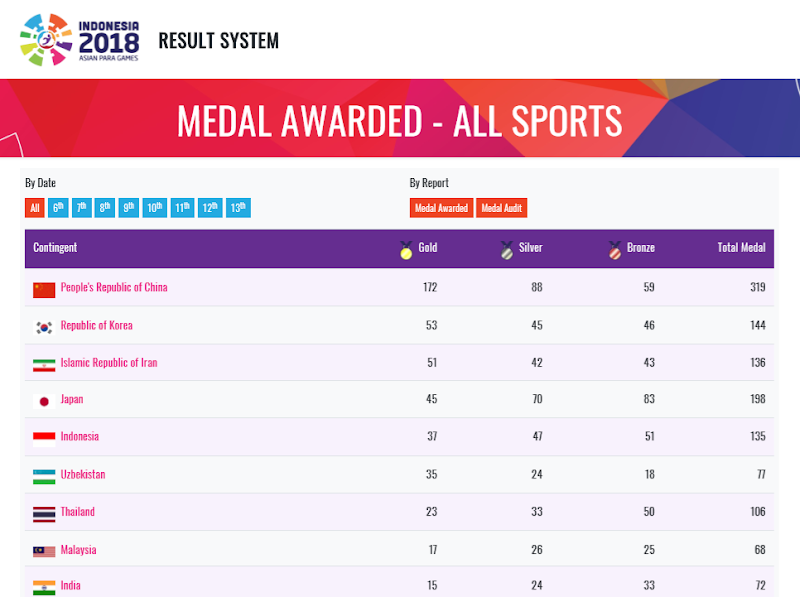The image size is (800, 597).
Task: Click the Japan flag icon
Action: pyautogui.click(x=44, y=401)
